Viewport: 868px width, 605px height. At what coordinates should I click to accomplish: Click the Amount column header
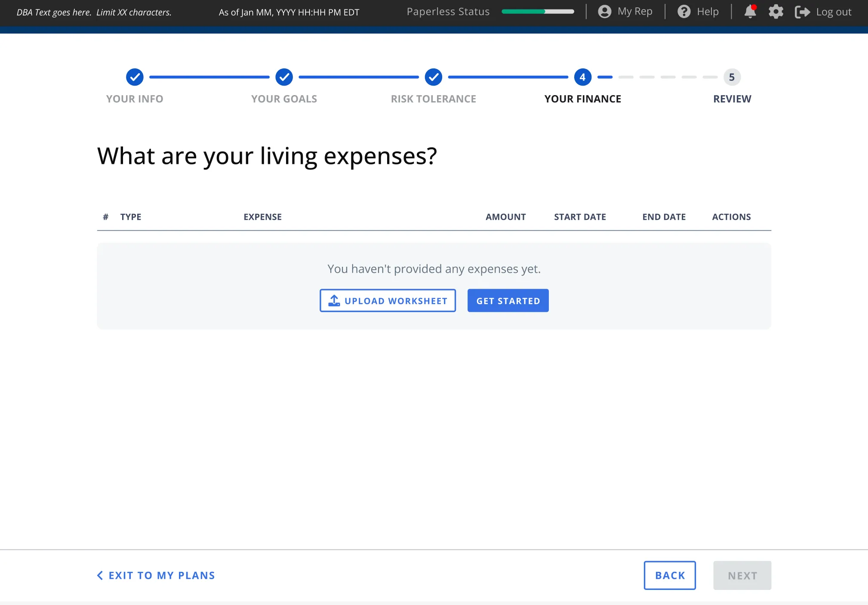pos(506,217)
